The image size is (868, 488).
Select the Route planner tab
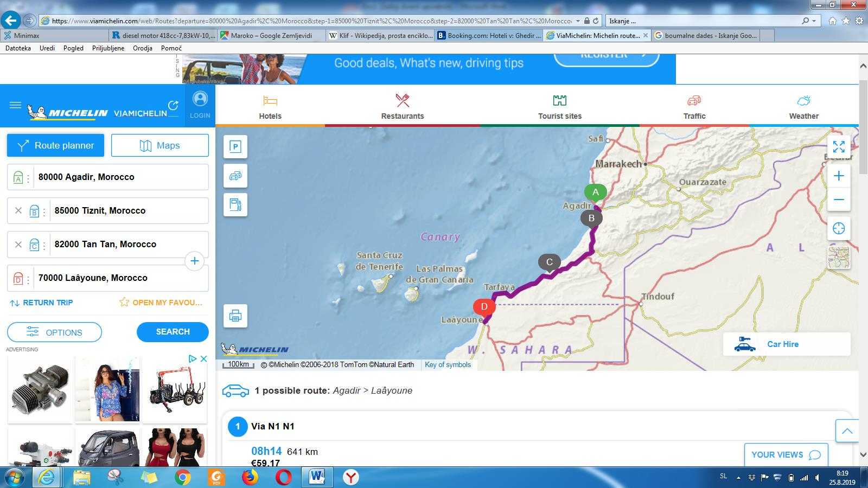point(55,145)
